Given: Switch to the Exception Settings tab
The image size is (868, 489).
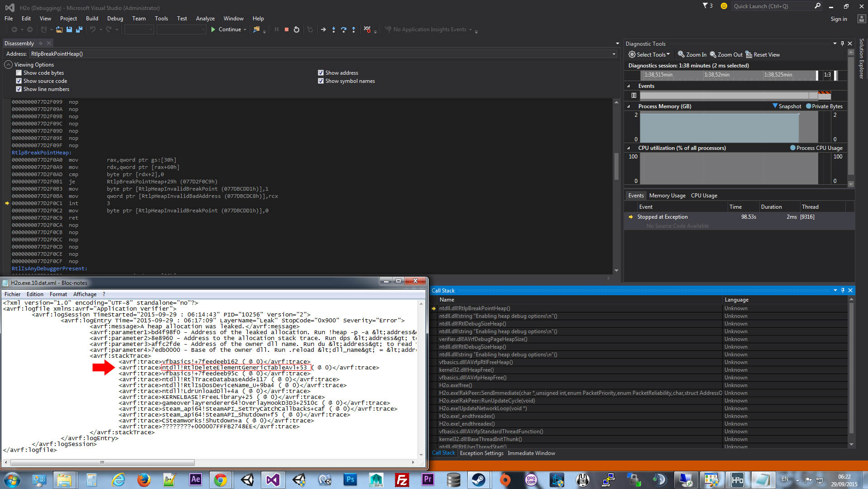Looking at the screenshot, I should [x=481, y=453].
